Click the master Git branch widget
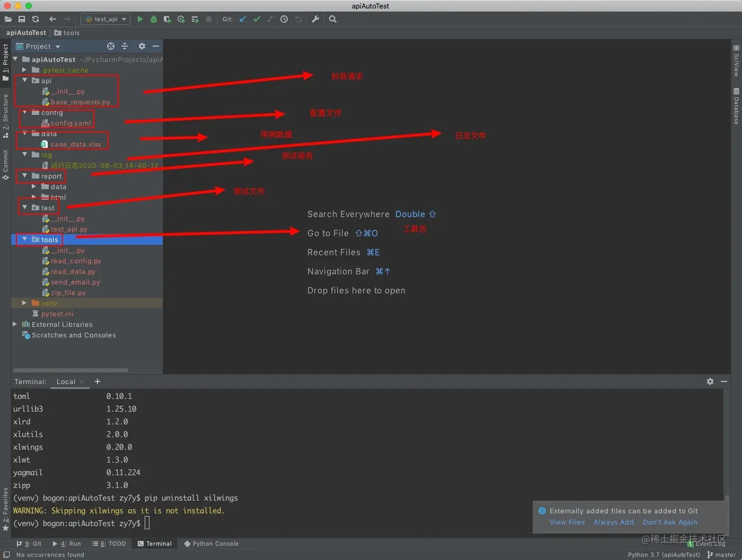 click(x=721, y=555)
